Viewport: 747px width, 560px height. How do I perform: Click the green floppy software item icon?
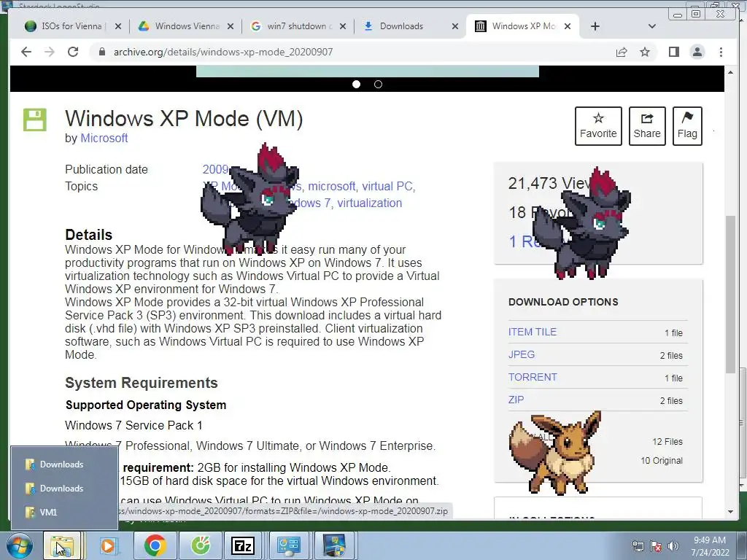pos(35,120)
